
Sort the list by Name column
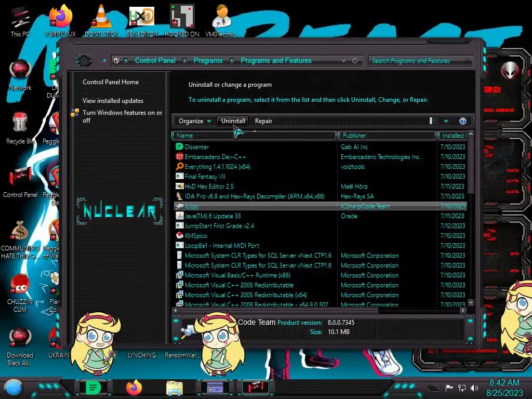pyautogui.click(x=255, y=136)
